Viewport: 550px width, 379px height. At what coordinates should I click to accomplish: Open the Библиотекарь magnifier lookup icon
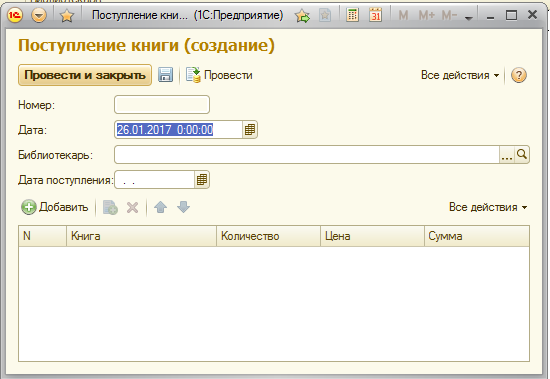pos(522,155)
